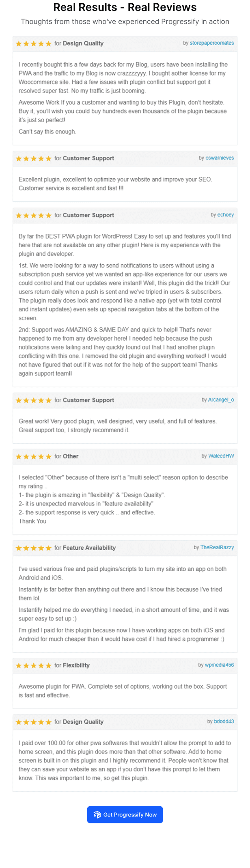Click the "Feature Availability" rating label
250x868 pixels.
click(89, 548)
